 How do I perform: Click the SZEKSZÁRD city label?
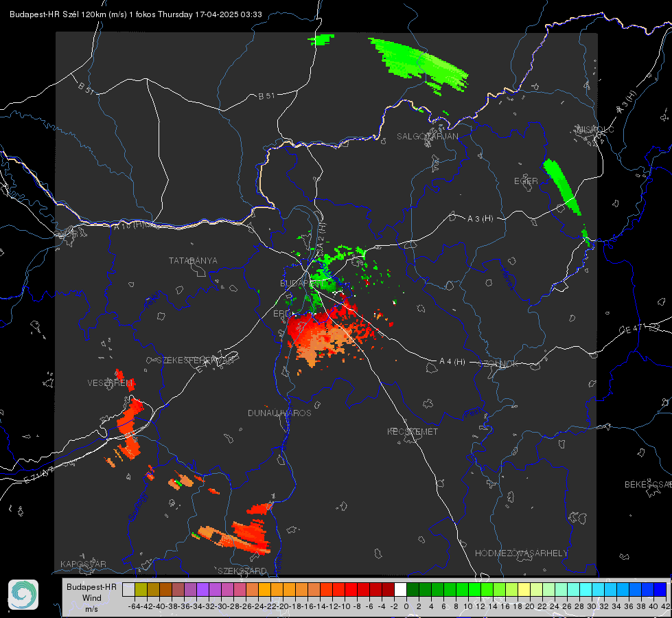(x=242, y=571)
